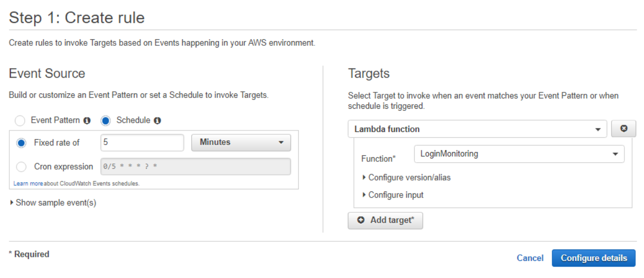Expand Show sample event(s)
The image size is (644, 278).
(53, 203)
